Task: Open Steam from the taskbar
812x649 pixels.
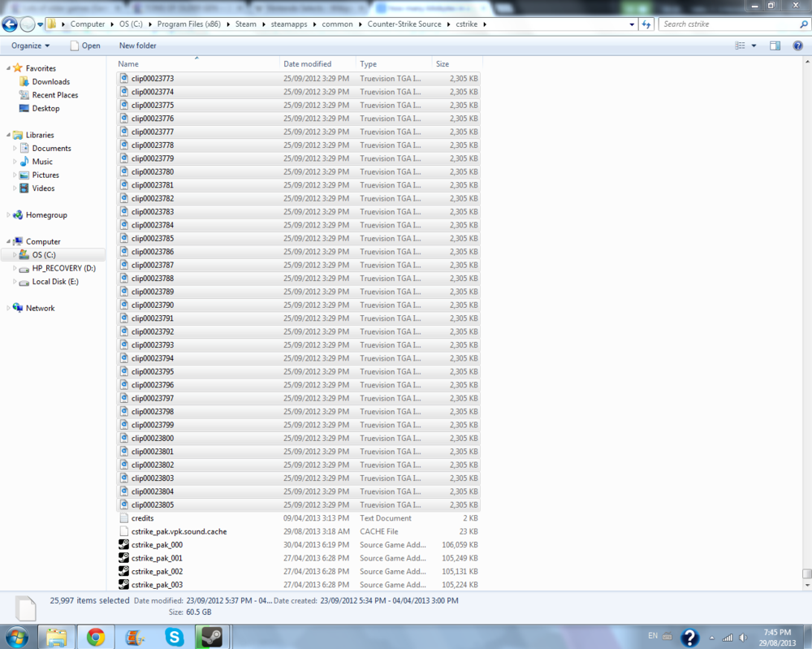Action: (x=211, y=637)
